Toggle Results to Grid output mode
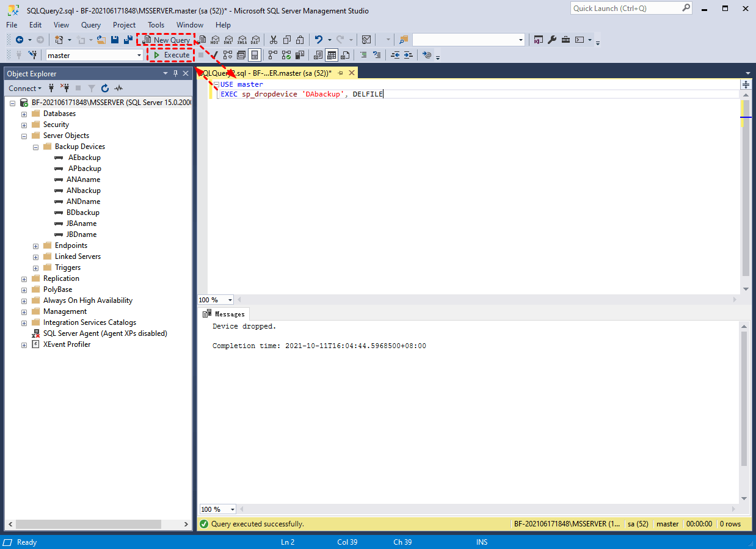Screen dimensions: 756x549 pyautogui.click(x=331, y=55)
